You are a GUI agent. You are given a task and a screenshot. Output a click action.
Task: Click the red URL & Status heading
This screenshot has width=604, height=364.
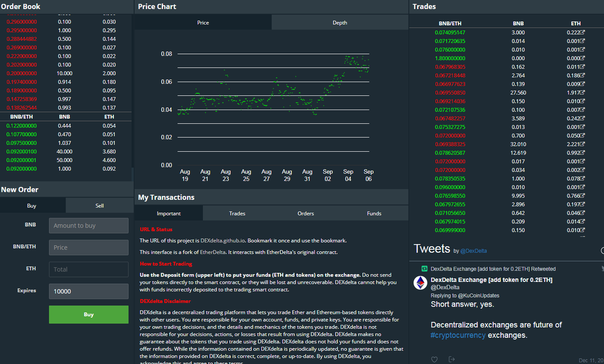(156, 229)
